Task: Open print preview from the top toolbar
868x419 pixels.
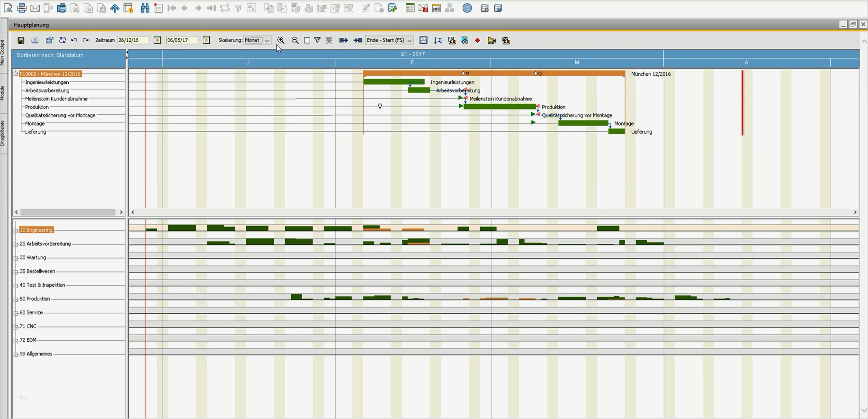Action: (8, 8)
